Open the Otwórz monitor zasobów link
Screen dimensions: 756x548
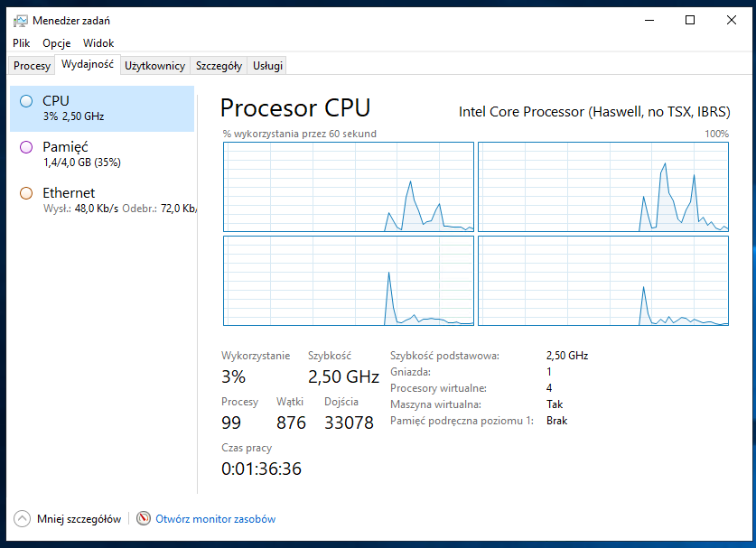[216, 519]
